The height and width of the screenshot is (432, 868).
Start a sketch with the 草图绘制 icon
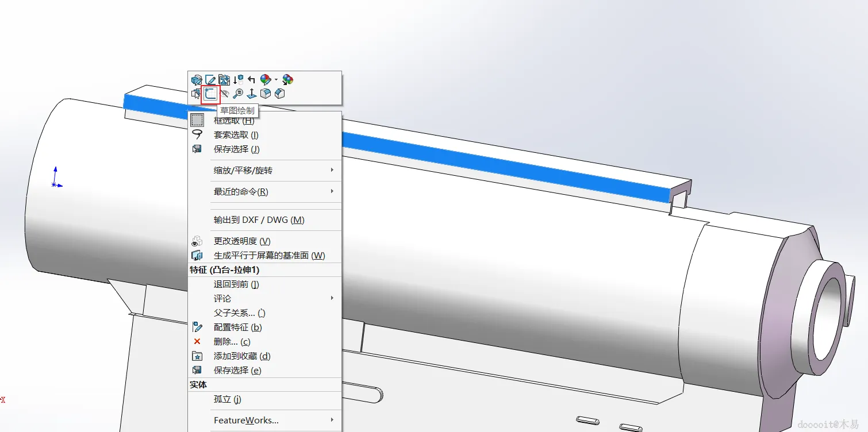pos(210,94)
